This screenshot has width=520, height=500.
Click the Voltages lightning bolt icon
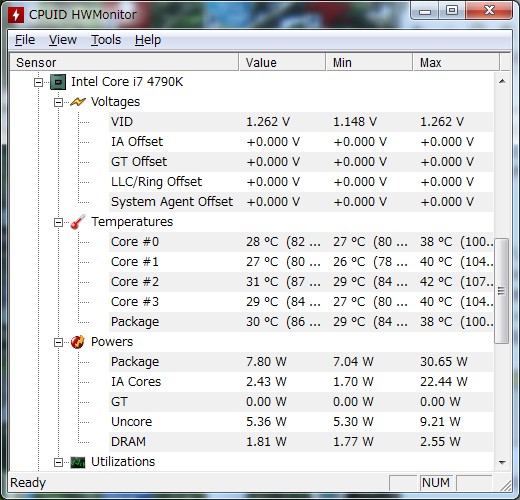pos(78,102)
